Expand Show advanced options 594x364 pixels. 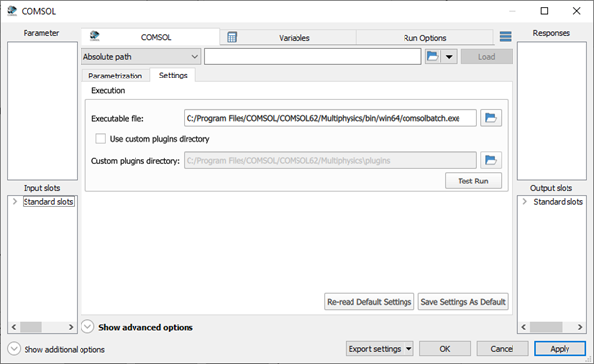coord(87,327)
